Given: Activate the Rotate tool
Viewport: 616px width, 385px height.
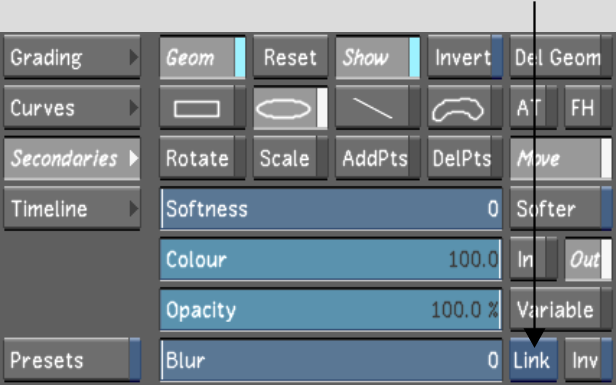Looking at the screenshot, I should click(202, 158).
